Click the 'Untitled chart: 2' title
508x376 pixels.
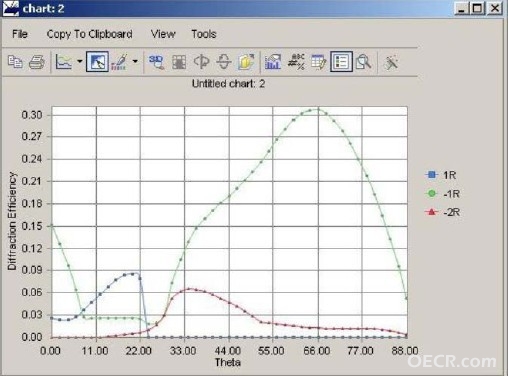point(228,84)
